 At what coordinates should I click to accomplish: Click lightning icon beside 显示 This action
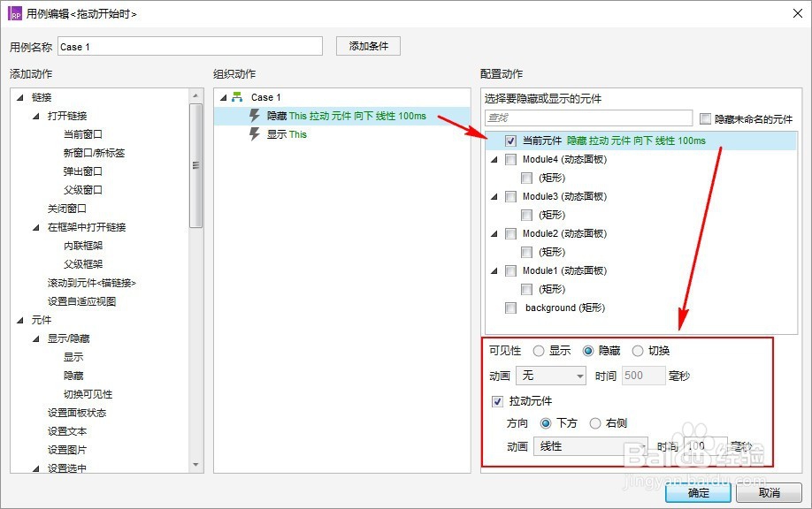(x=254, y=134)
